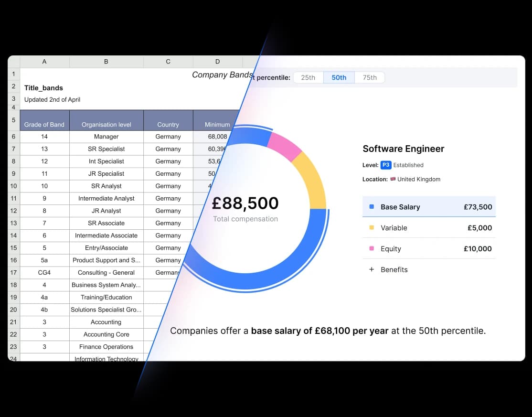532x417 pixels.
Task: Click the blue Base Salary color square
Action: pyautogui.click(x=372, y=207)
